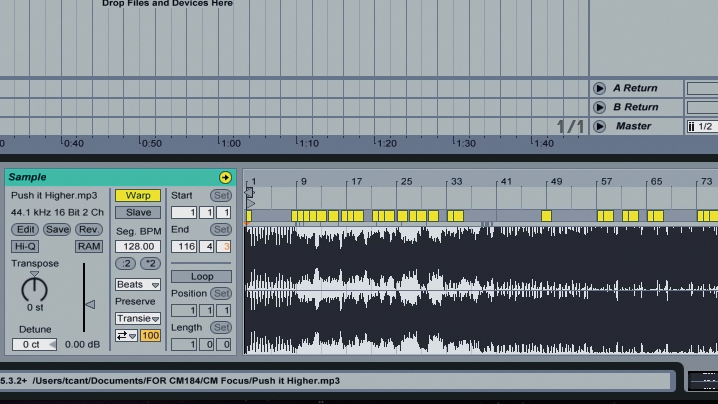Click bar 41 in sample ruler
This screenshot has width=718, height=404.
point(506,181)
